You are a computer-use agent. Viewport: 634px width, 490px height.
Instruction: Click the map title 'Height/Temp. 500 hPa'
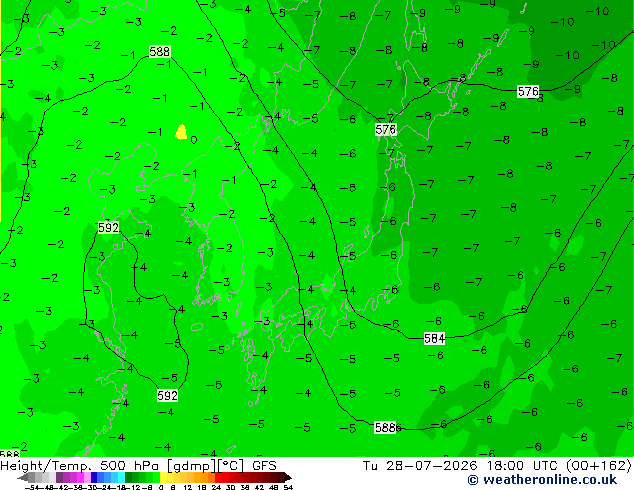coord(80,466)
